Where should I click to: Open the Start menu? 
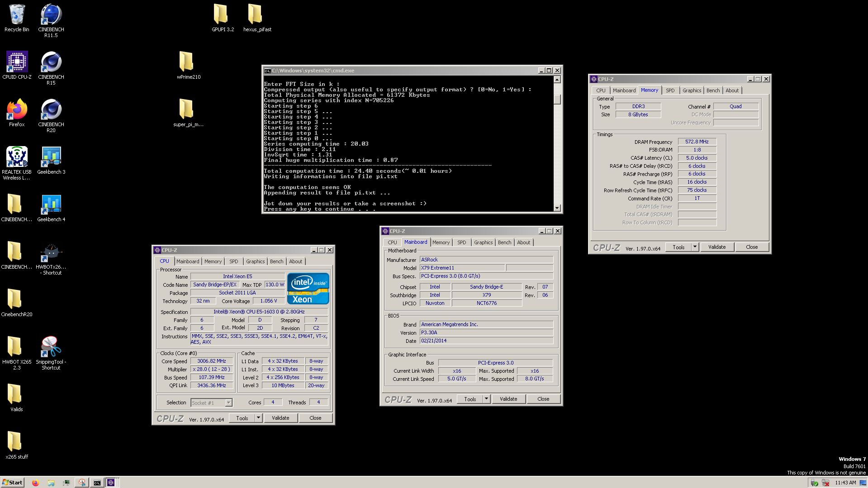12,483
